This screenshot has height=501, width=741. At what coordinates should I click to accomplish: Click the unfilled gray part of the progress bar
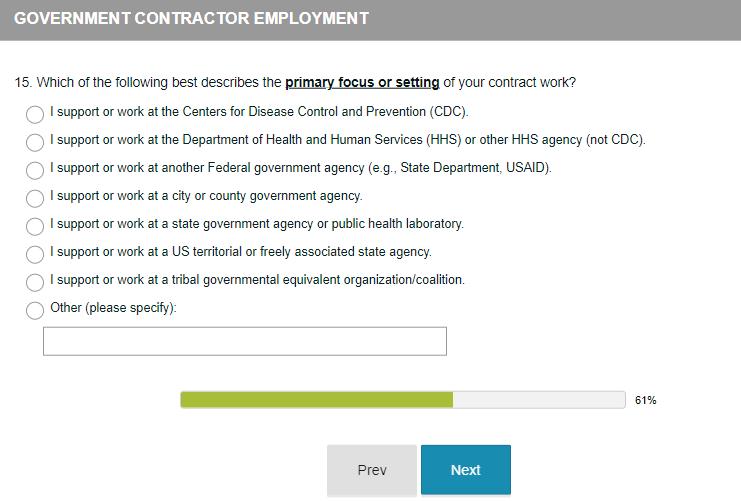(538, 400)
